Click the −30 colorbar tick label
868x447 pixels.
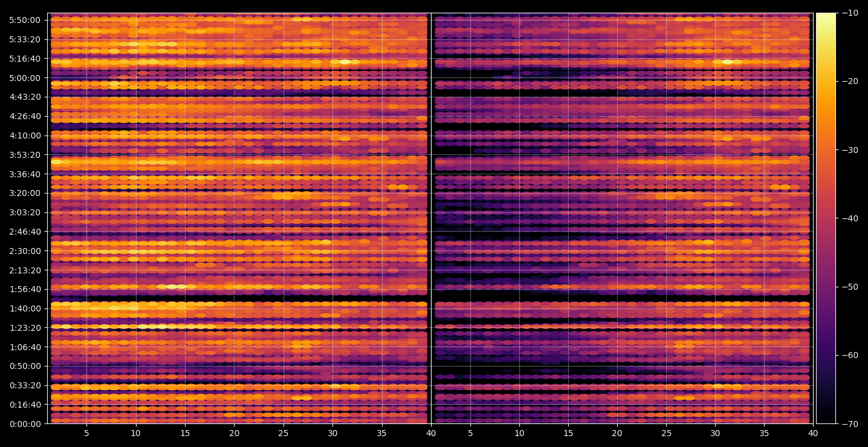click(849, 149)
